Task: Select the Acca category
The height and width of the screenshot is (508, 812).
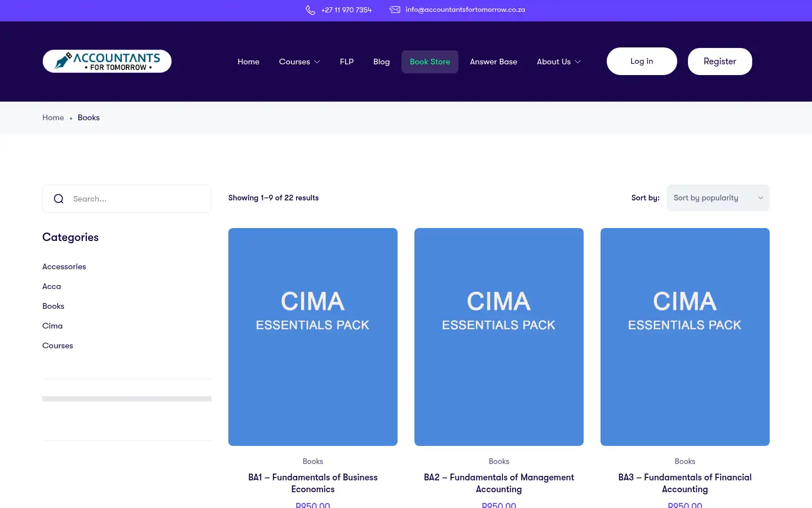Action: pyautogui.click(x=51, y=286)
